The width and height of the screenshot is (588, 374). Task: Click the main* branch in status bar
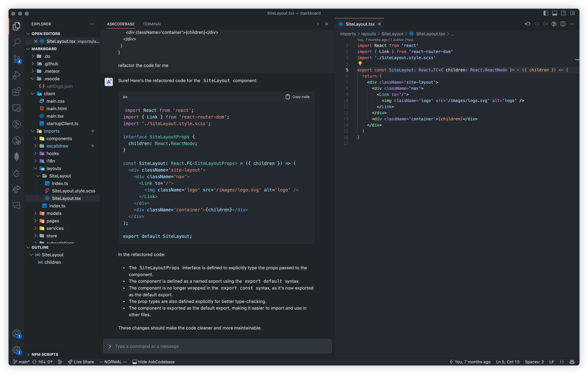[21, 362]
